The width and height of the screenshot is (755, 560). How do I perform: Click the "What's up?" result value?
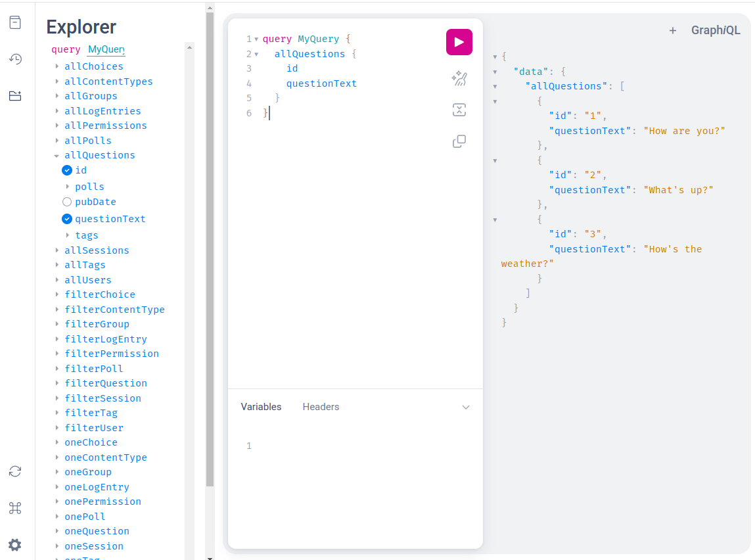coord(678,190)
